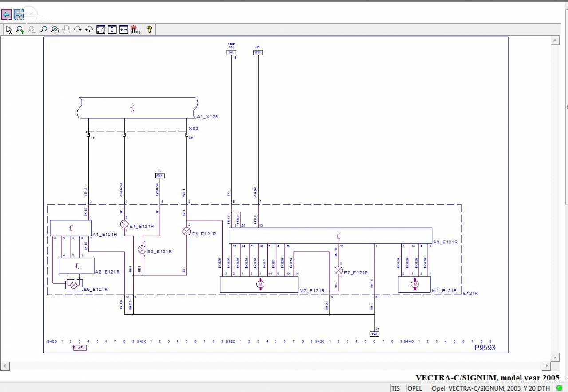Fit the diagram to window height

click(x=112, y=30)
